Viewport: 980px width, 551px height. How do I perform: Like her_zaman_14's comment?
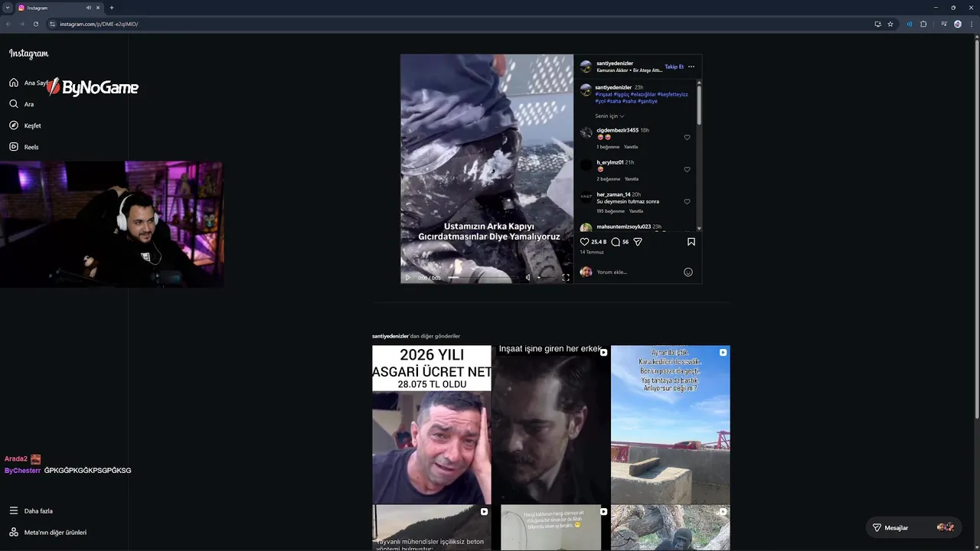687,202
